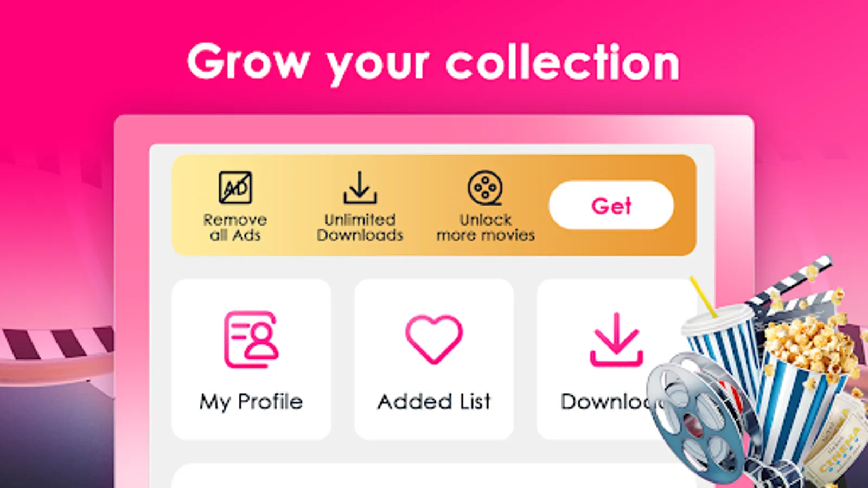Tap the pink My Profile card icon
This screenshot has width=868, height=488.
tap(251, 339)
